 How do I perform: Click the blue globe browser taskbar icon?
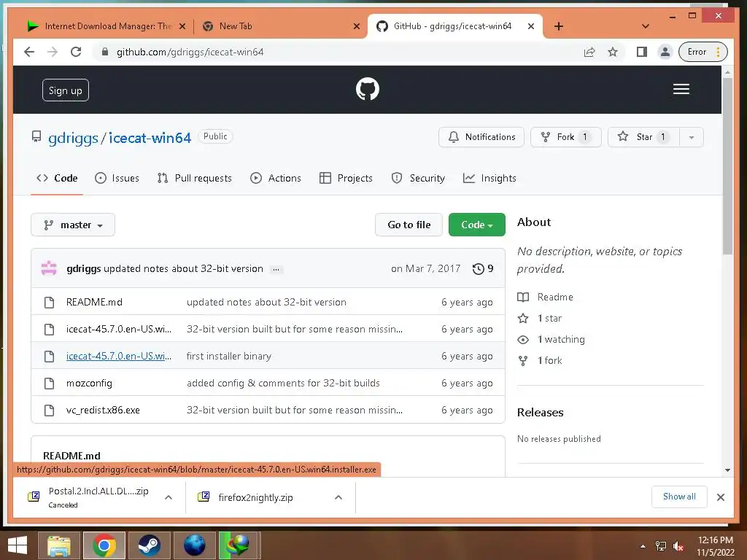pyautogui.click(x=194, y=545)
